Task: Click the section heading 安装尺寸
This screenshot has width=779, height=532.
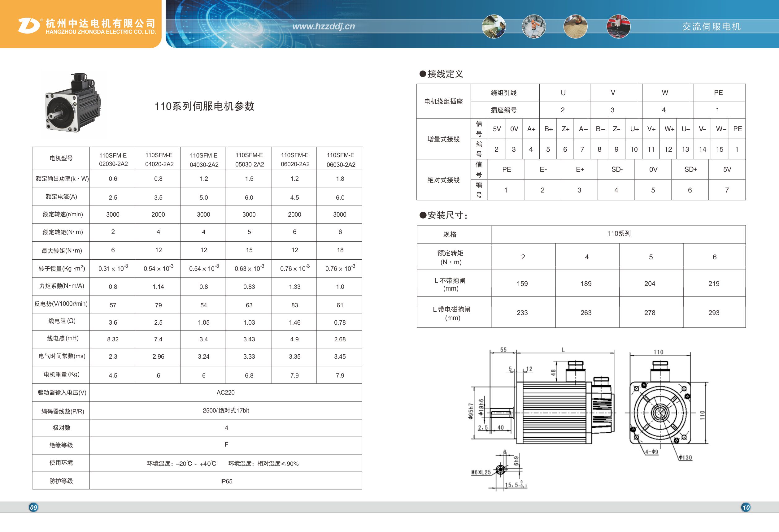Action: pyautogui.click(x=447, y=215)
